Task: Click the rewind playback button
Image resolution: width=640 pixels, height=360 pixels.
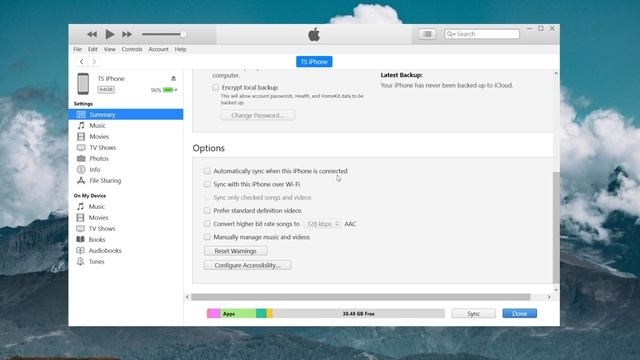Action: pyautogui.click(x=92, y=34)
